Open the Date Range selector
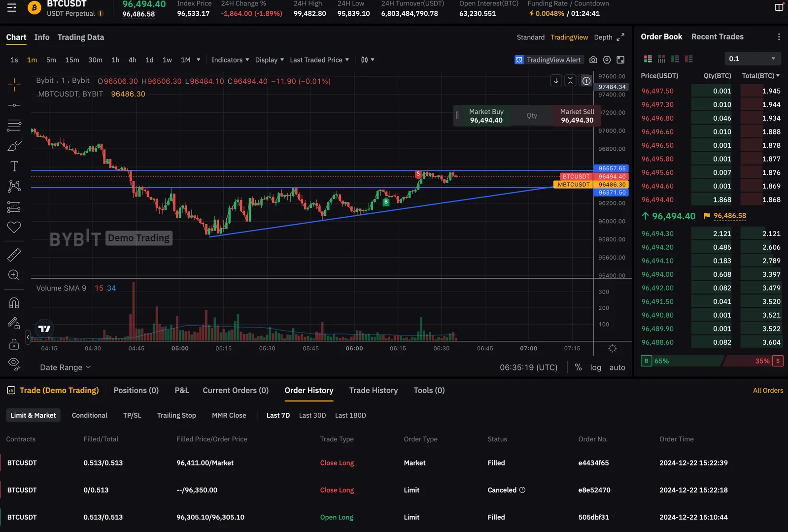The height and width of the screenshot is (532, 788). pyautogui.click(x=66, y=367)
